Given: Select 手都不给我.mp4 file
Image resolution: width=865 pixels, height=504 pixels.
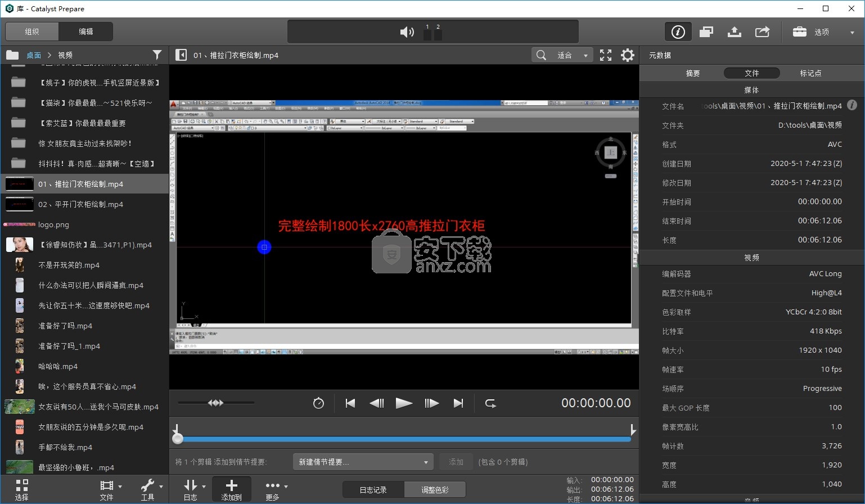Looking at the screenshot, I should (x=84, y=447).
